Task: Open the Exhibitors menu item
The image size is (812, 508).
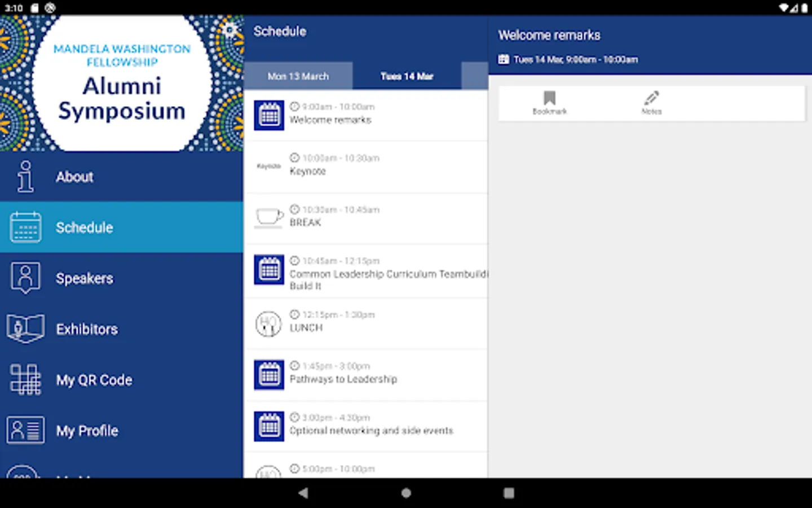Action: [122, 329]
